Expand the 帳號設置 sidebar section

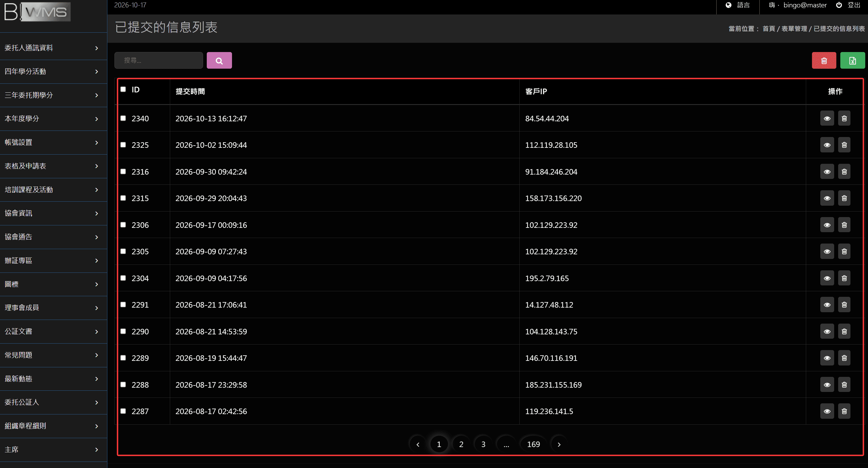pos(54,142)
